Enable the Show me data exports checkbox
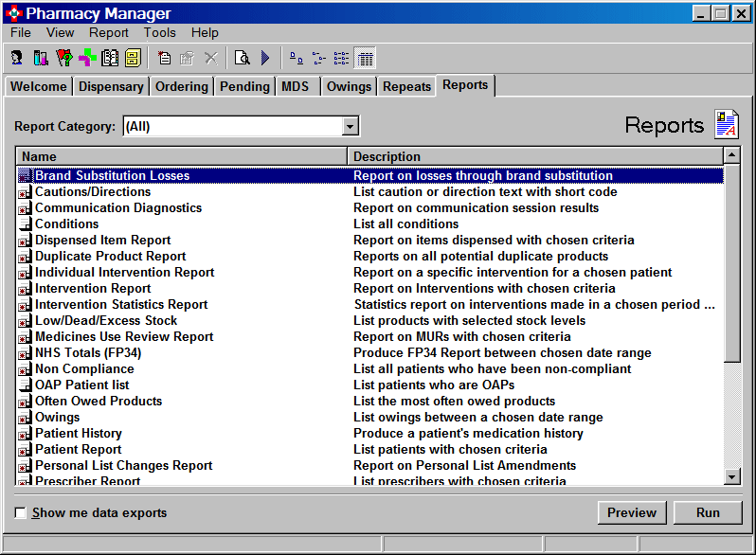The image size is (756, 555). click(x=21, y=513)
